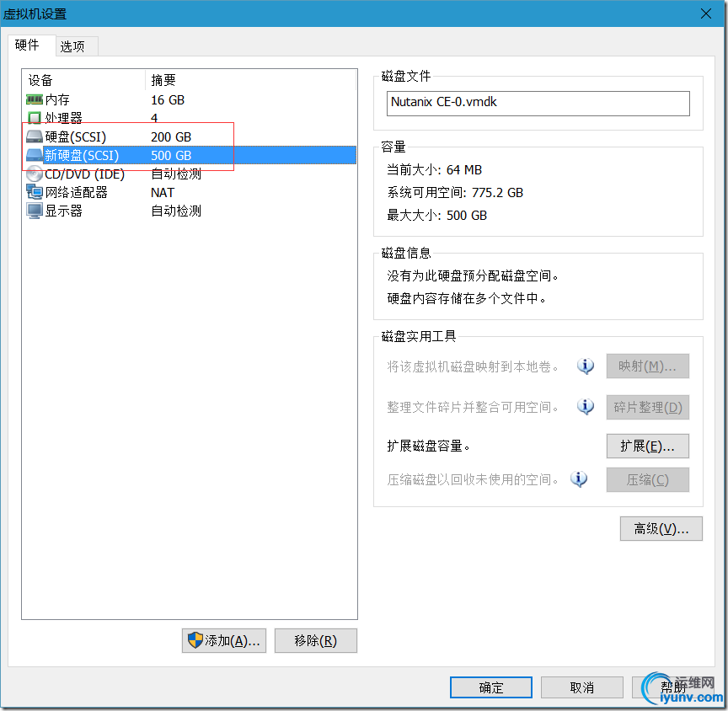
Task: Click the 设备 column header
Action: [84, 80]
